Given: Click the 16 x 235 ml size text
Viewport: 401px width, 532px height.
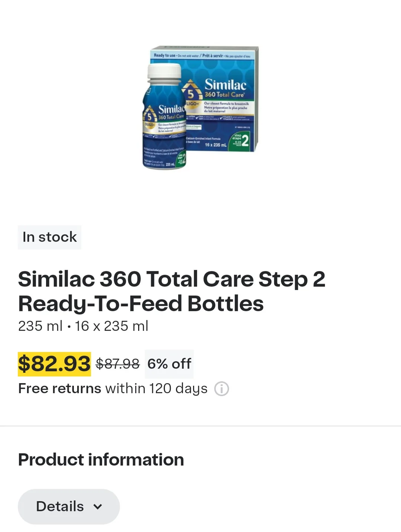Looking at the screenshot, I should click(x=111, y=326).
